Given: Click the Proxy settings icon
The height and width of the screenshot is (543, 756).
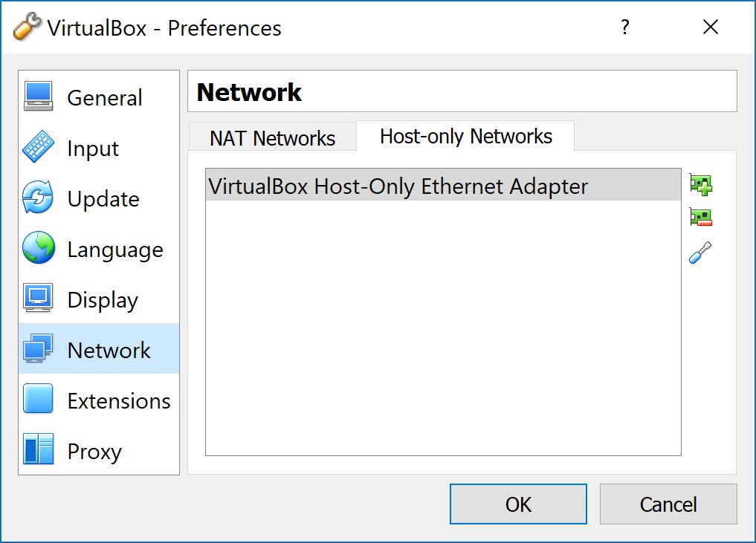Looking at the screenshot, I should [38, 449].
